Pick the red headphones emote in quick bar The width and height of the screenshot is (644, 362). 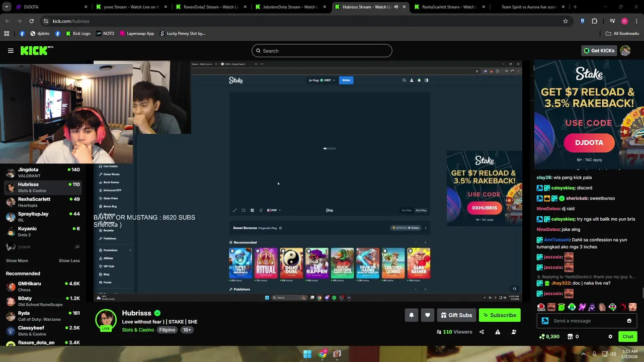pos(541,307)
